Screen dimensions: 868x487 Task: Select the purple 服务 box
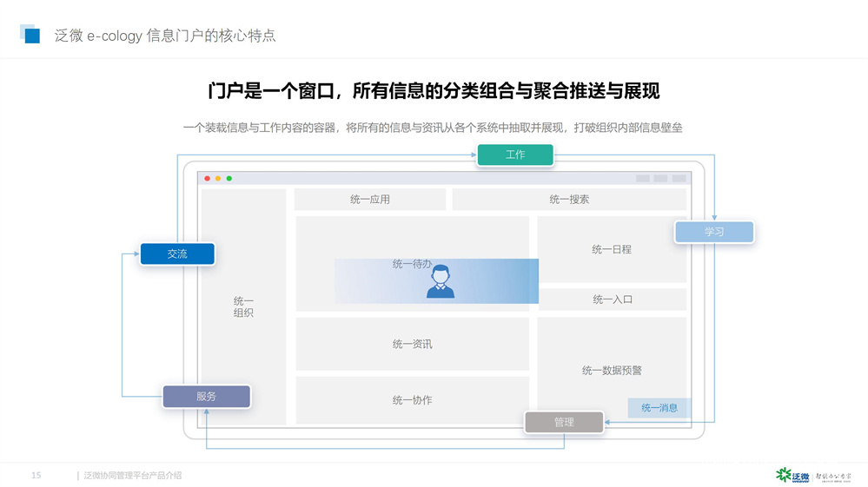[207, 397]
